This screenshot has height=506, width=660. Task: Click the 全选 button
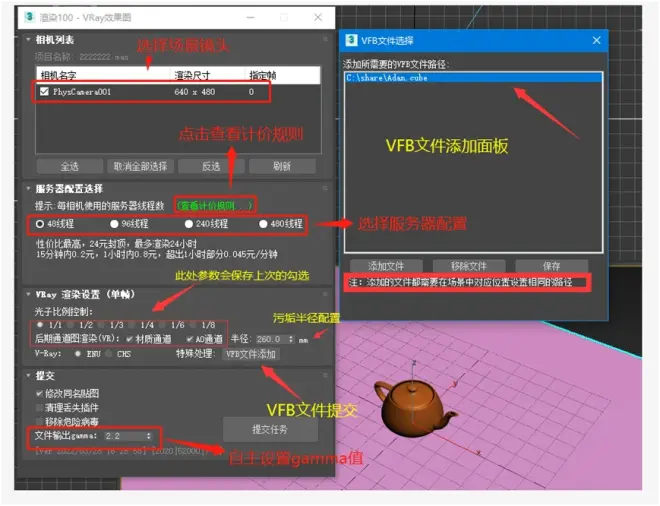click(69, 166)
